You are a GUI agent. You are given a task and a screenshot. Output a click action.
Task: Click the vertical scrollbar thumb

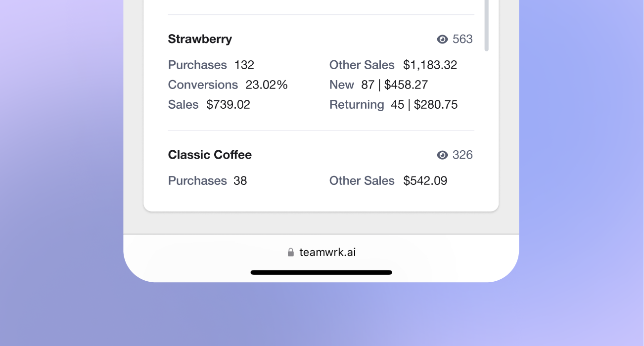pos(486,25)
